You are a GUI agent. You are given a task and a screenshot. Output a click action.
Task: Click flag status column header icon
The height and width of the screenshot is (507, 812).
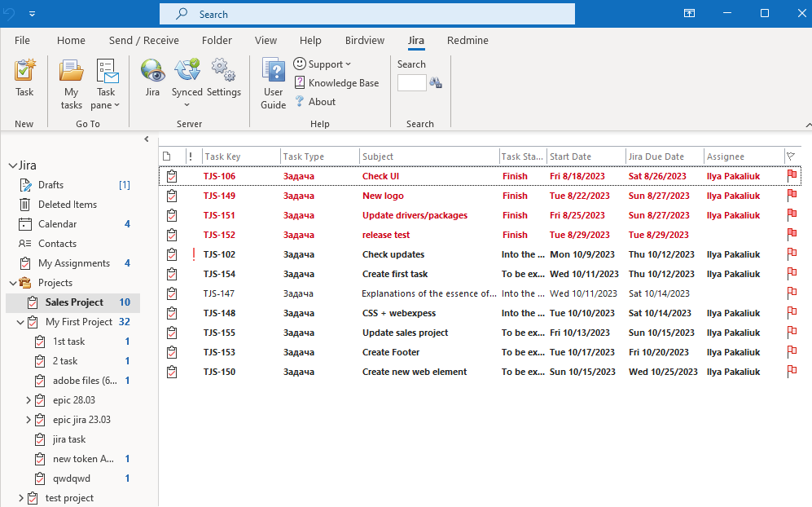[791, 156]
